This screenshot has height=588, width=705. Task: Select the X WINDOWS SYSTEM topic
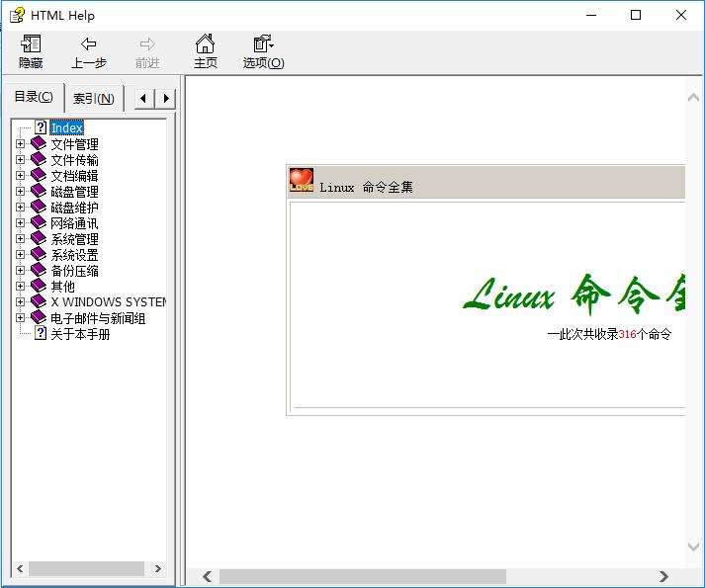click(109, 301)
